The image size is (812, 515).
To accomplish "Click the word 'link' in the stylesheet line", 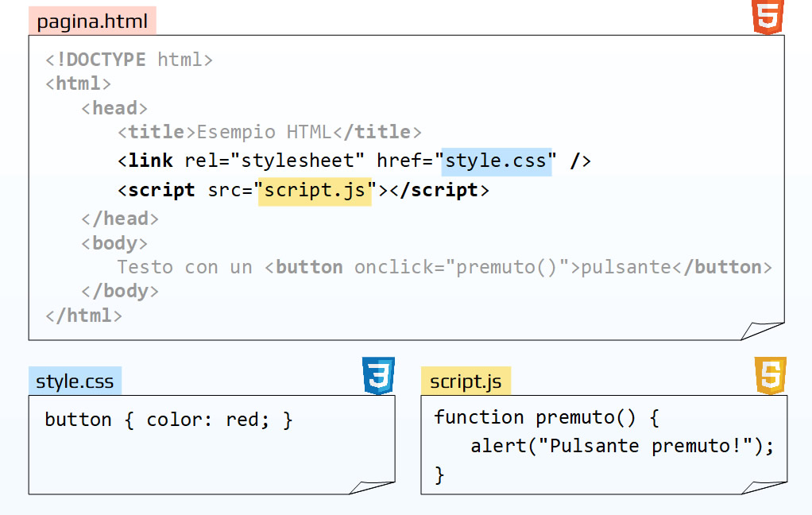I will (150, 161).
